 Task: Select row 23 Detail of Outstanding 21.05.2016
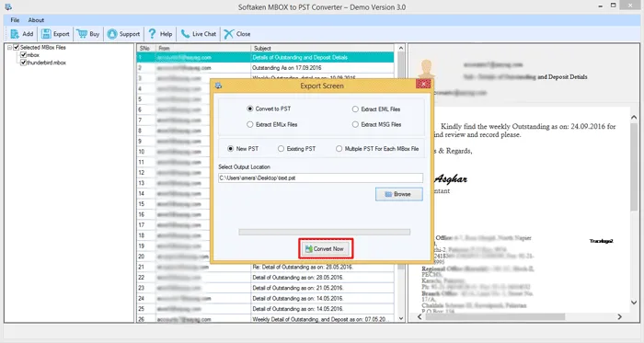[x=265, y=288]
